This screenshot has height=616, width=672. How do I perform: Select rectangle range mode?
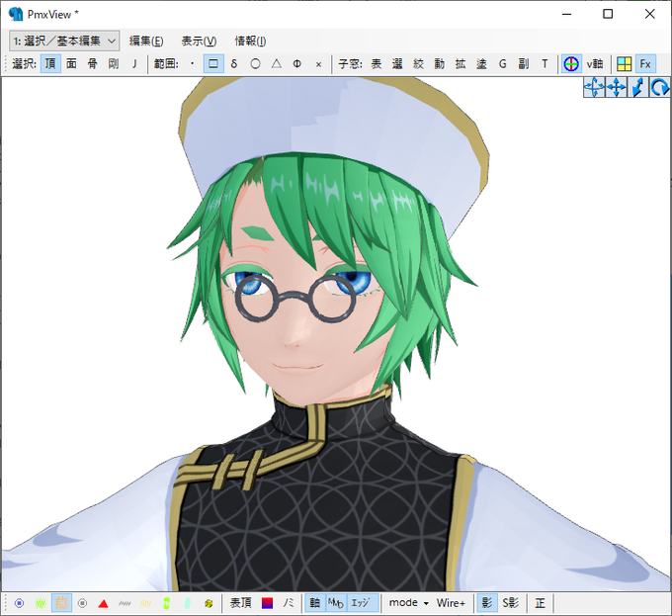213,64
